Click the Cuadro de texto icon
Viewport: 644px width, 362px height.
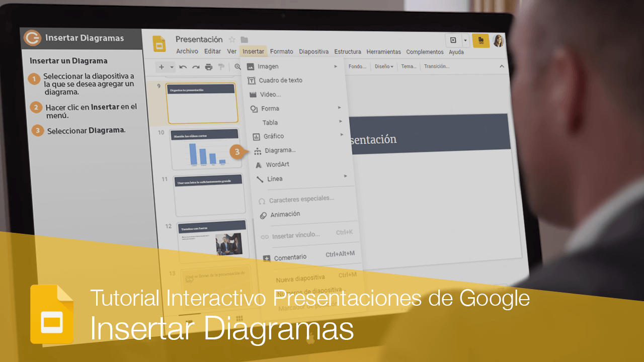(x=252, y=80)
